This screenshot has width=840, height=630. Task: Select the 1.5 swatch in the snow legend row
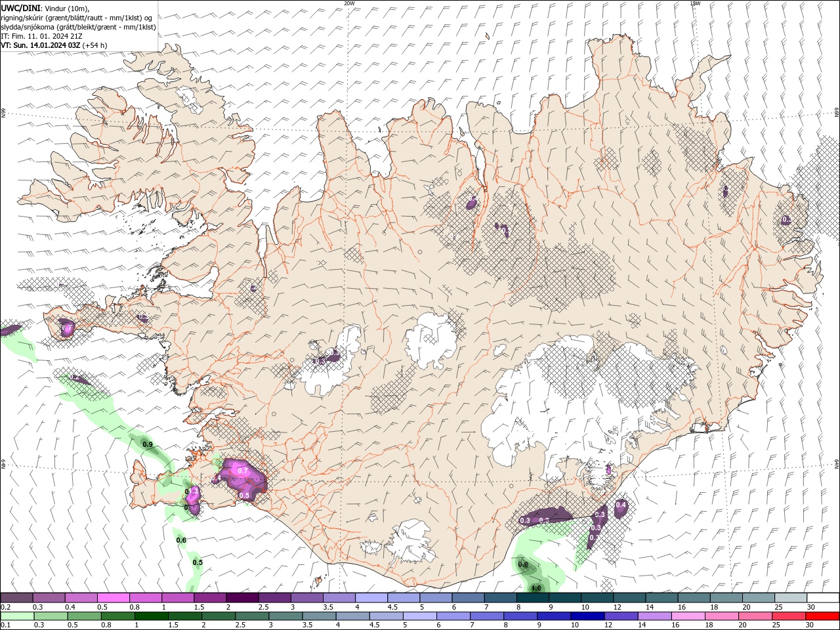click(210, 598)
